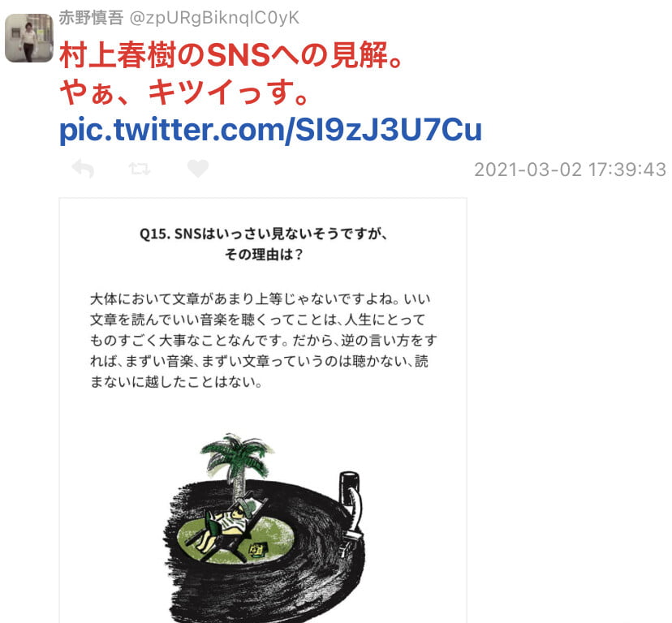Open the pic.twitter.com/SI9zJ3U7Cu link

[x=270, y=130]
